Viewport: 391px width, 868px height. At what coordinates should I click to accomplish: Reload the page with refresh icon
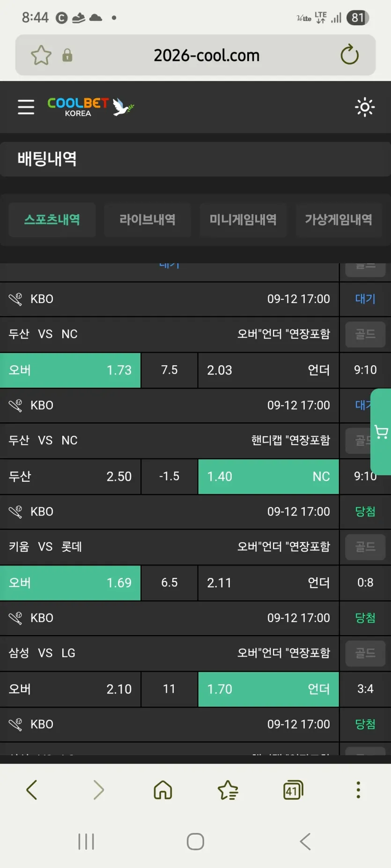349,55
